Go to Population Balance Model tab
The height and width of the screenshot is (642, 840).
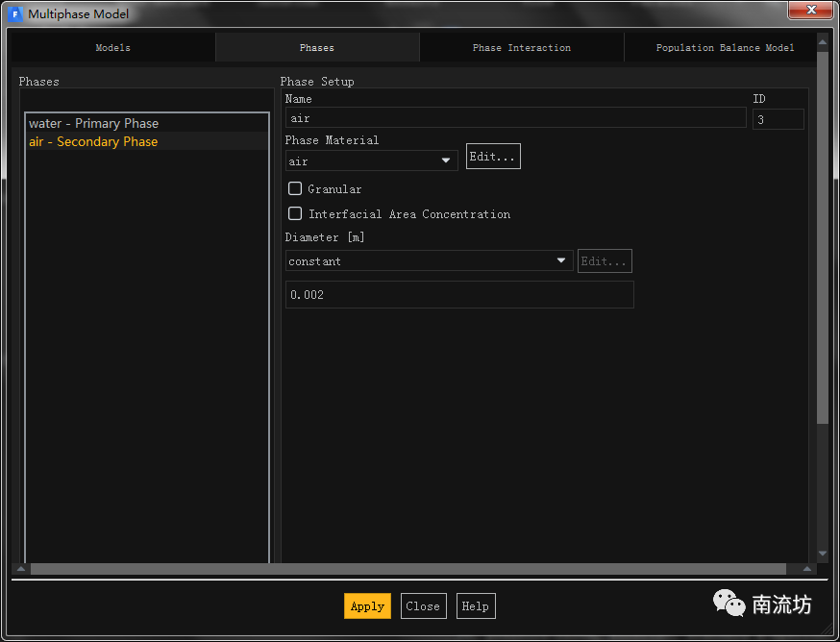[x=725, y=48]
